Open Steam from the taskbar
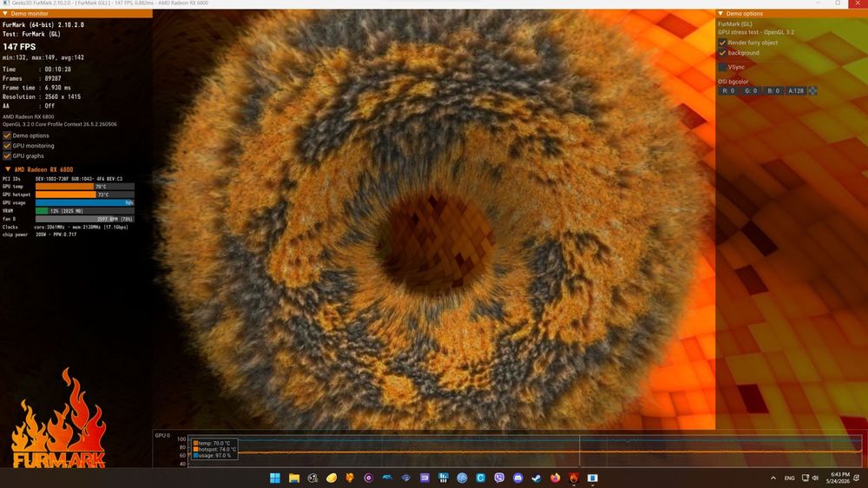Screen dimensions: 868x488 tap(536, 478)
